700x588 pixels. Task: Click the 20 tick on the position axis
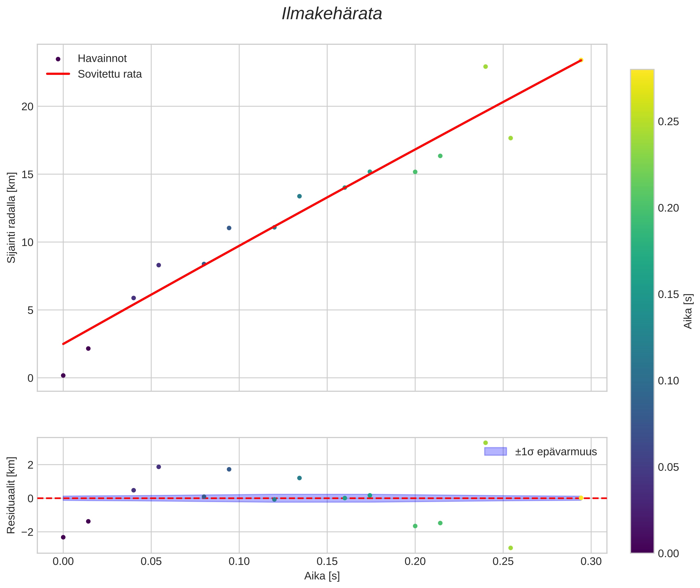(x=28, y=107)
